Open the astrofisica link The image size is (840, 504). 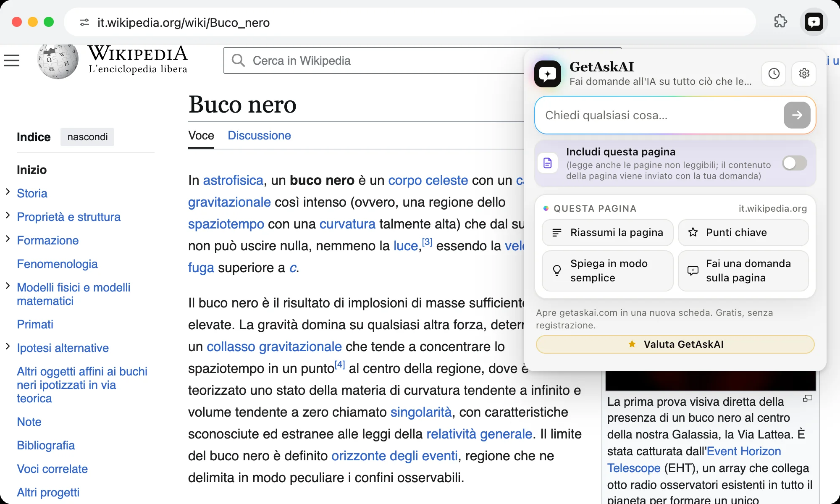pyautogui.click(x=233, y=180)
